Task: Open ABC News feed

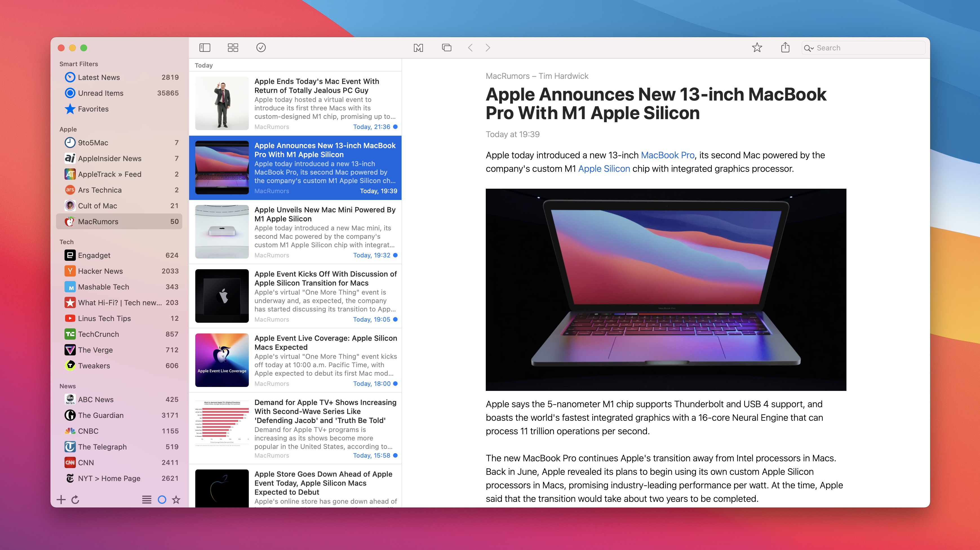Action: [x=119, y=400]
